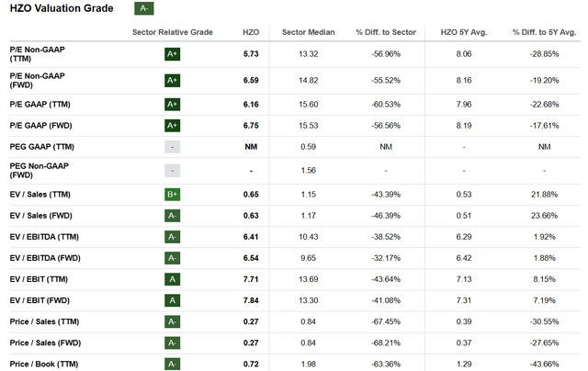Viewport: 588px width, 371px height.
Task: Click sector median value 15.60
Action: pos(309,104)
